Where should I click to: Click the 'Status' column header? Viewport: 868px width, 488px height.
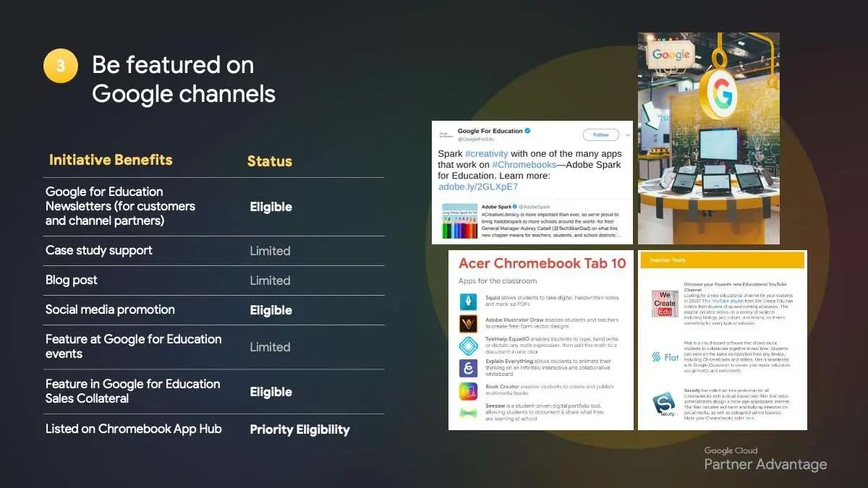click(x=270, y=161)
